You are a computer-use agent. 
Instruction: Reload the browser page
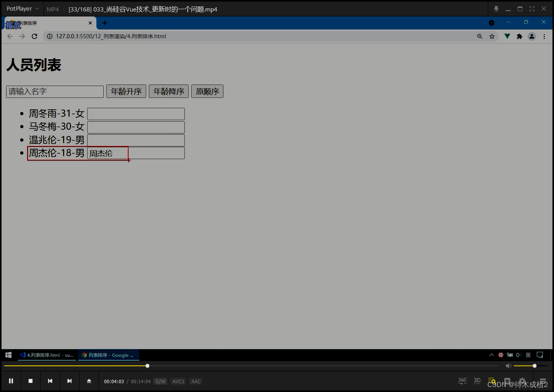tap(34, 36)
